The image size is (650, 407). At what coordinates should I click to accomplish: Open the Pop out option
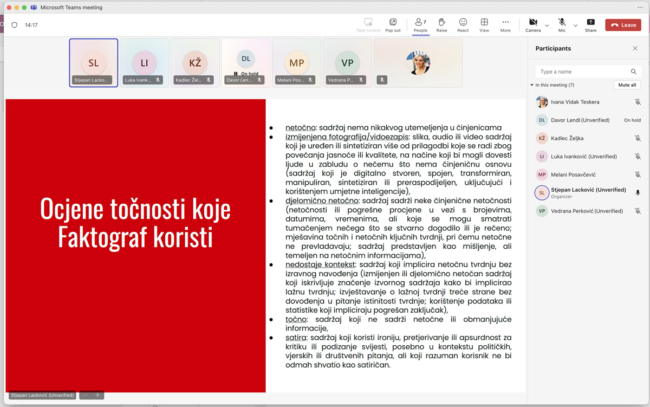392,24
